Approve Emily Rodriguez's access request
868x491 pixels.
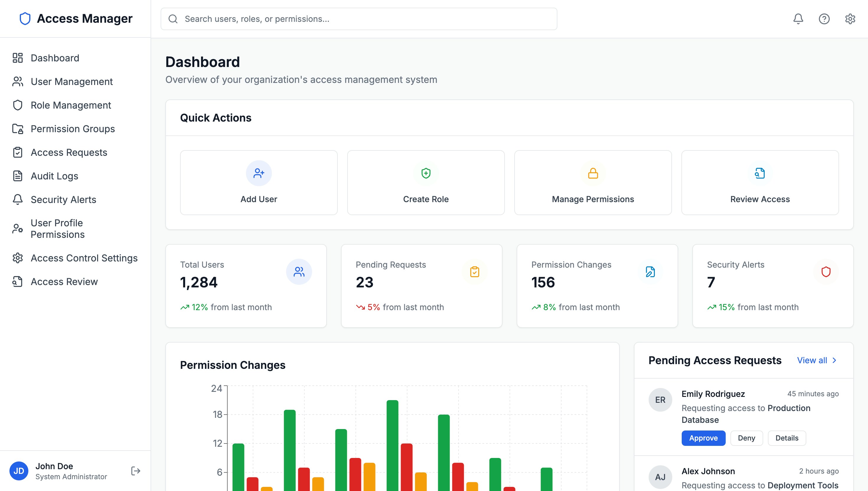703,438
